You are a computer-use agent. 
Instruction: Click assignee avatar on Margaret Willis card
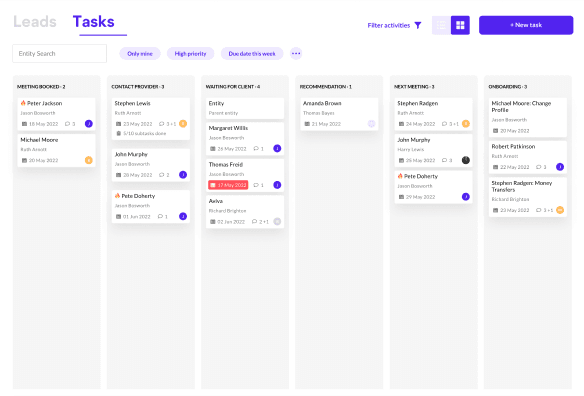[x=277, y=148]
